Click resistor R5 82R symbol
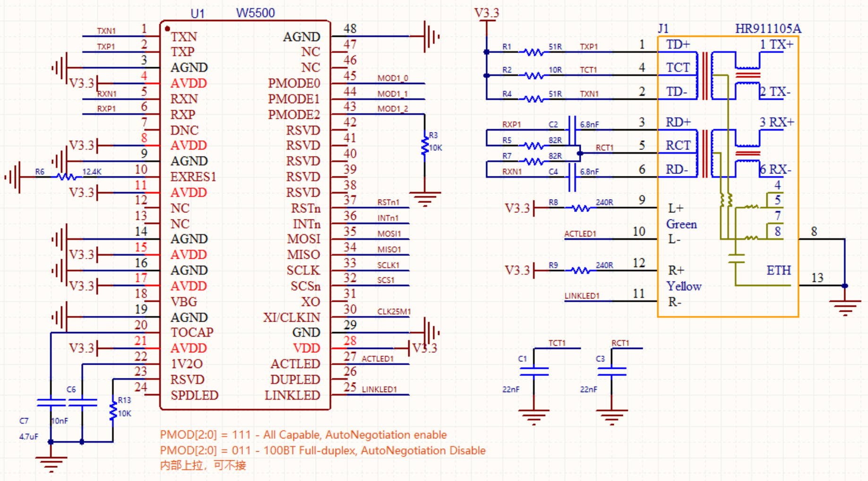 coord(534,145)
